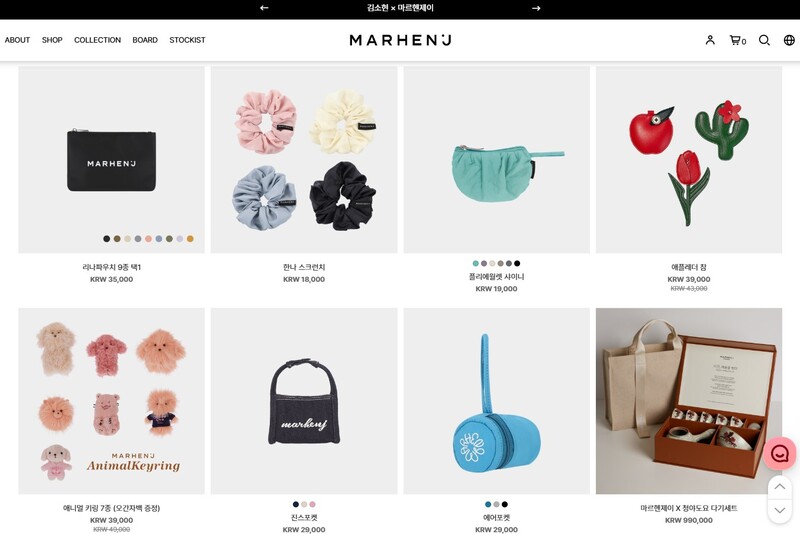Select the pink swatch under denim bag
The width and height of the screenshot is (800, 534).
coord(312,504)
